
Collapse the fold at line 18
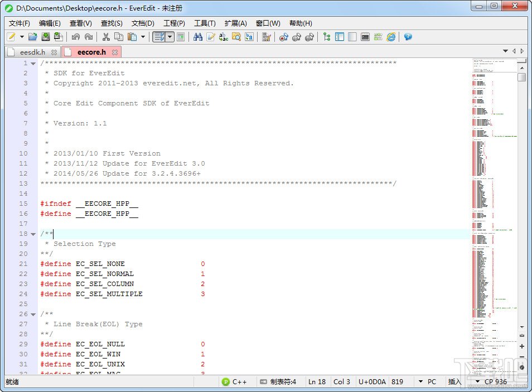[x=33, y=234]
